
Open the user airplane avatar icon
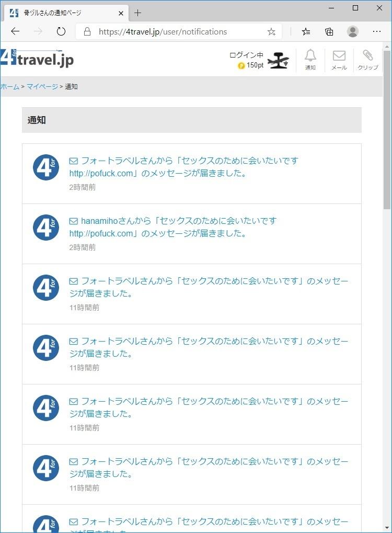coord(278,61)
